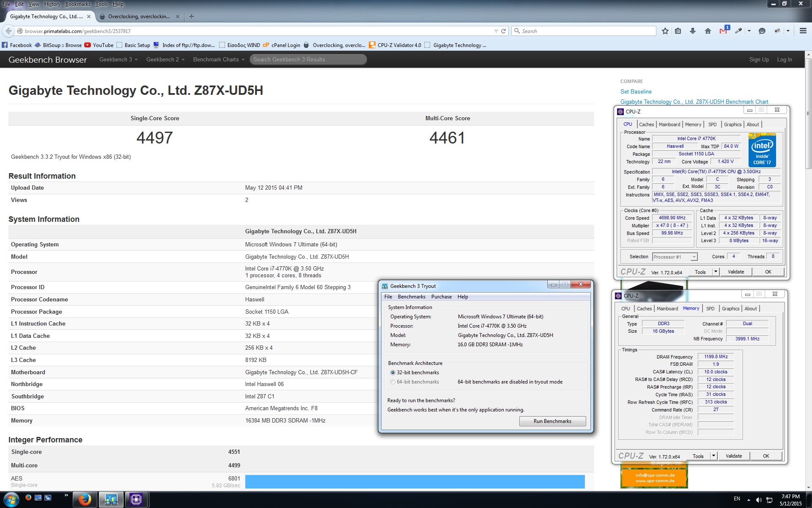812x508 pixels.
Task: Open the Z87X-UD5H Benchmark Chart link
Action: pyautogui.click(x=694, y=102)
